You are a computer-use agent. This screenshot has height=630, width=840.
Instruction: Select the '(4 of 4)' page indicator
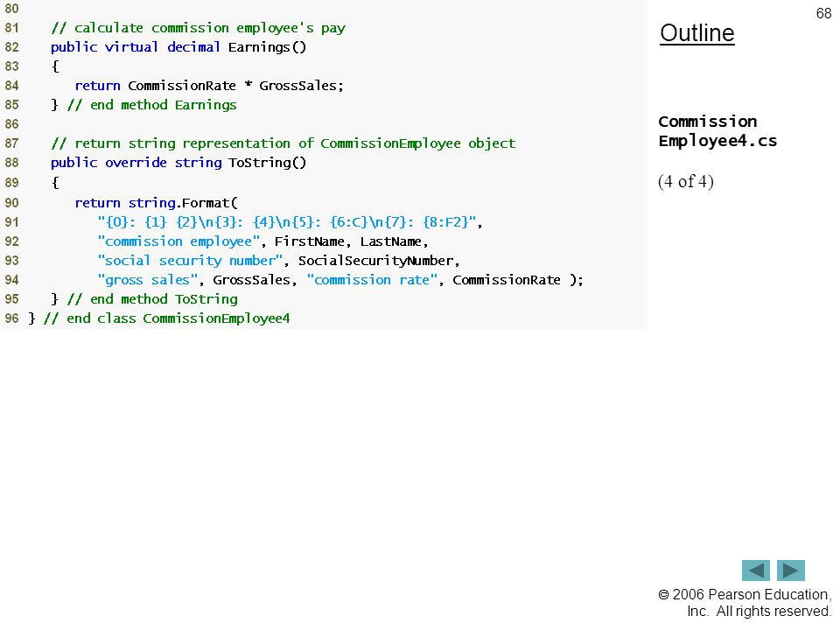point(686,182)
